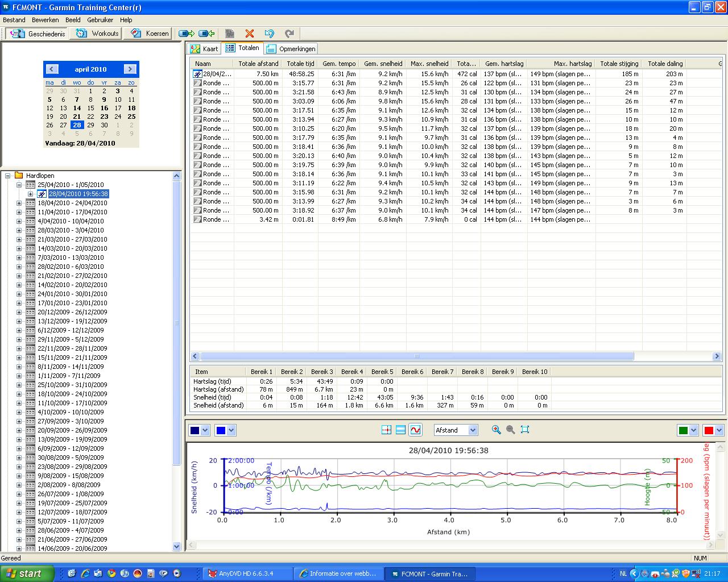The width and height of the screenshot is (728, 582).
Task: Zoom in on the chart
Action: click(x=497, y=430)
